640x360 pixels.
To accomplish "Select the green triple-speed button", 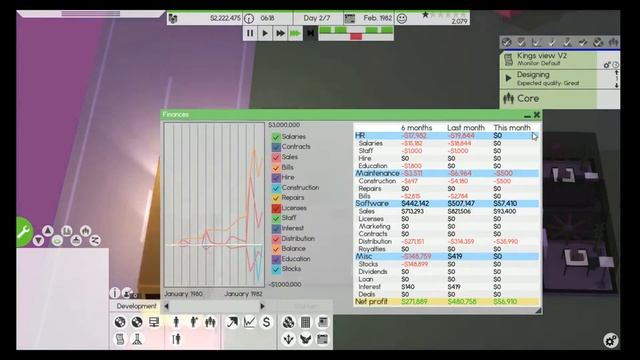I will pyautogui.click(x=295, y=33).
